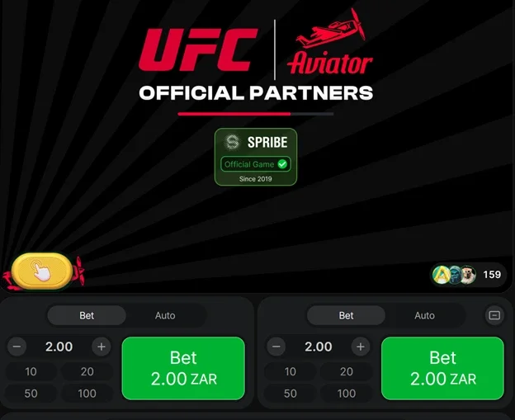
Task: Open the player avatars group showing 159
Action: (x=468, y=274)
